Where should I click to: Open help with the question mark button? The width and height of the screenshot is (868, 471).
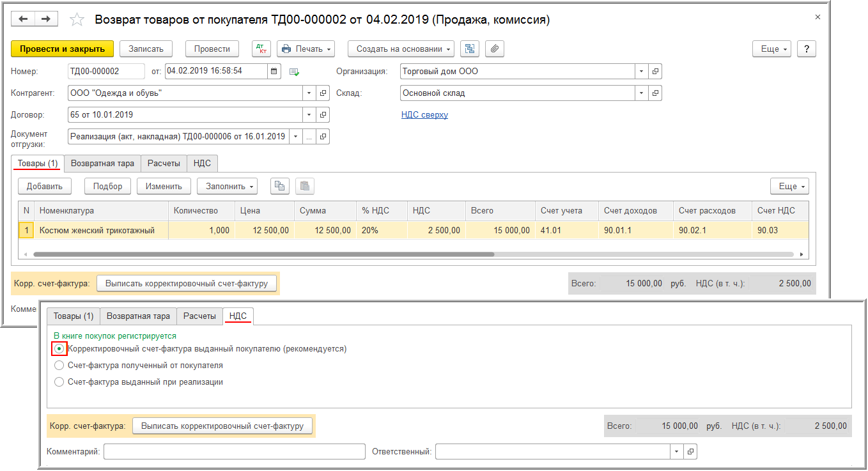click(x=807, y=49)
